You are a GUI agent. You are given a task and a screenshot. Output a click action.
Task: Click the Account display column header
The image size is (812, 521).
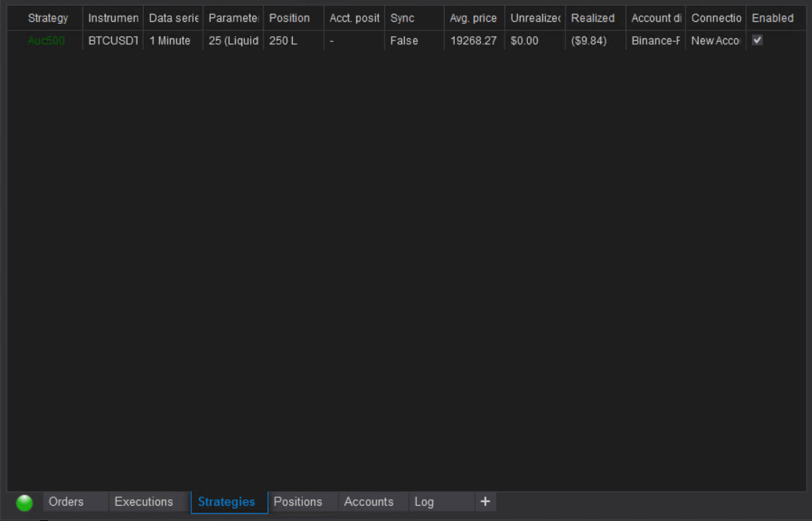tap(656, 18)
